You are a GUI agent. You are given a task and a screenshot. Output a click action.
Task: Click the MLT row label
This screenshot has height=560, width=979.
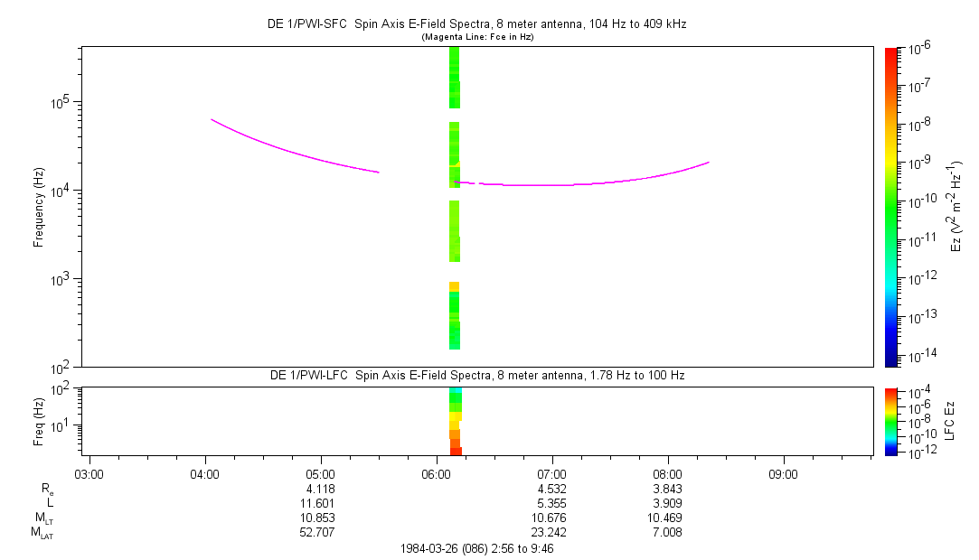[42, 518]
